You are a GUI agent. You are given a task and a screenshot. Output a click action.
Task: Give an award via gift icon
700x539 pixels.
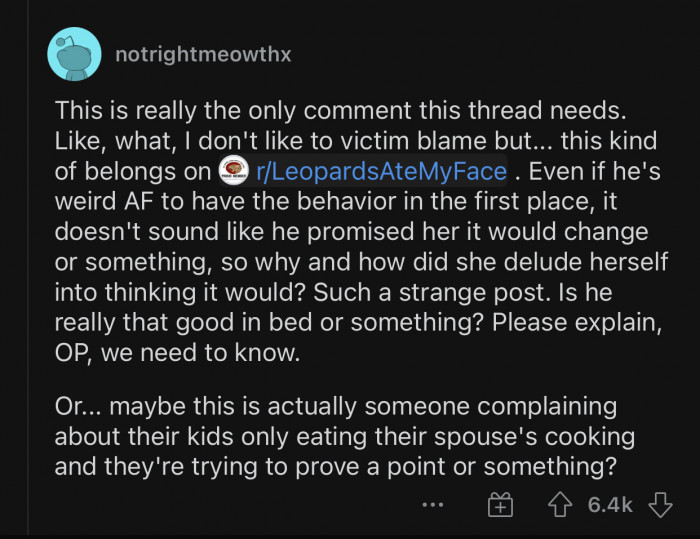coord(500,505)
